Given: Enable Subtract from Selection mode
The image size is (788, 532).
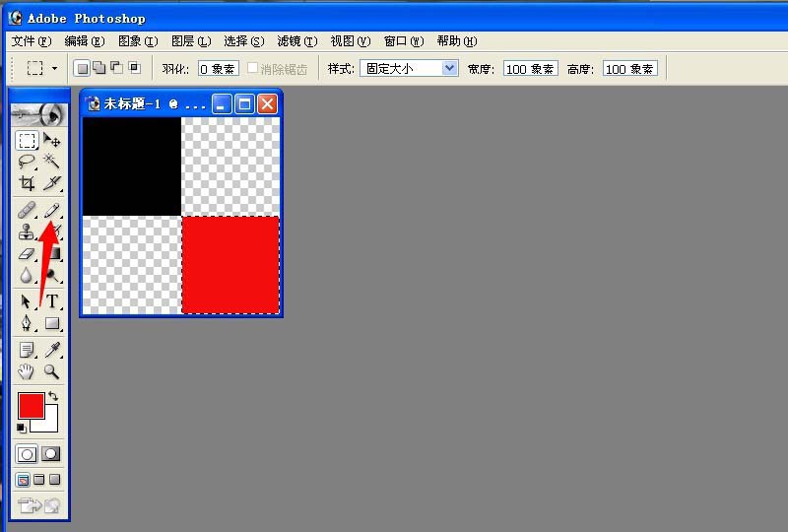Looking at the screenshot, I should 116,68.
